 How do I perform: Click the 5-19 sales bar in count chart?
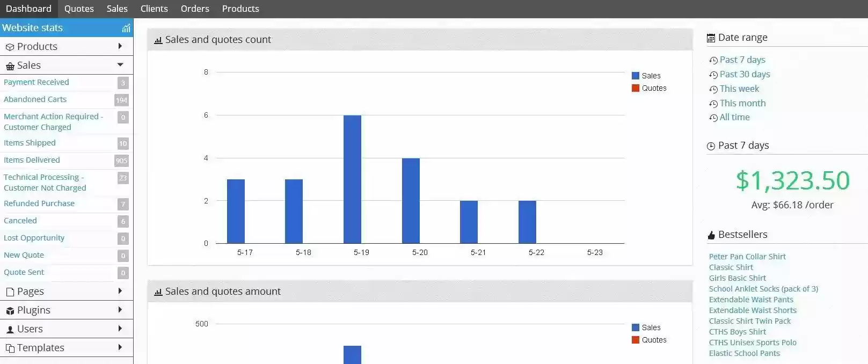pos(352,179)
